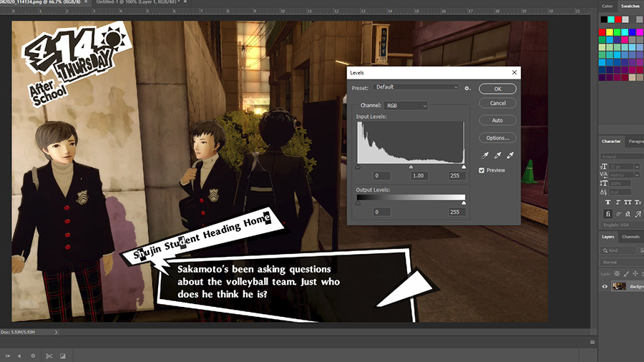
Task: Open the font size dropdown
Action: [x=637, y=167]
